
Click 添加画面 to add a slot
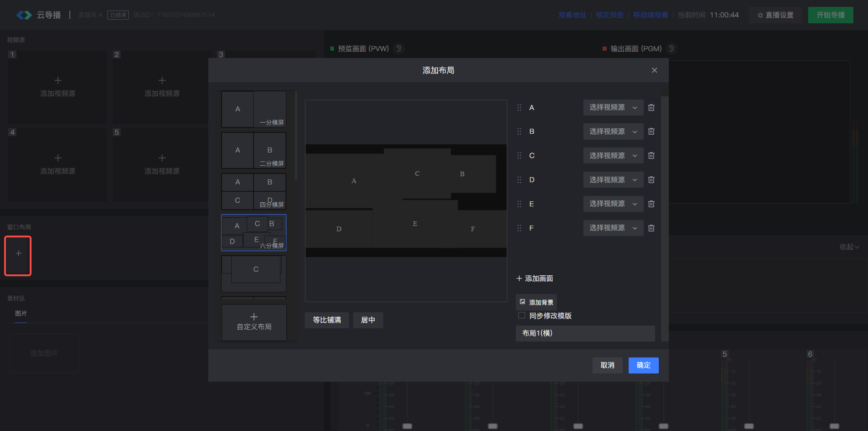coord(535,279)
